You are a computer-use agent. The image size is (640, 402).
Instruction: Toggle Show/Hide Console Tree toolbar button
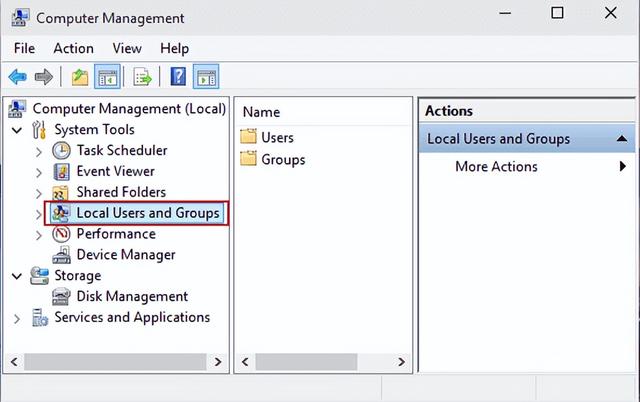(107, 77)
